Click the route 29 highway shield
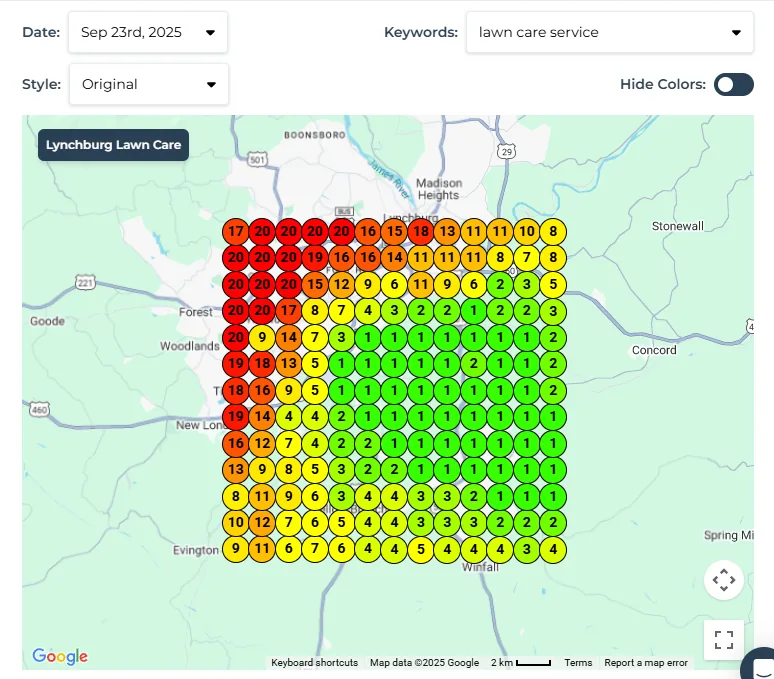 506,151
